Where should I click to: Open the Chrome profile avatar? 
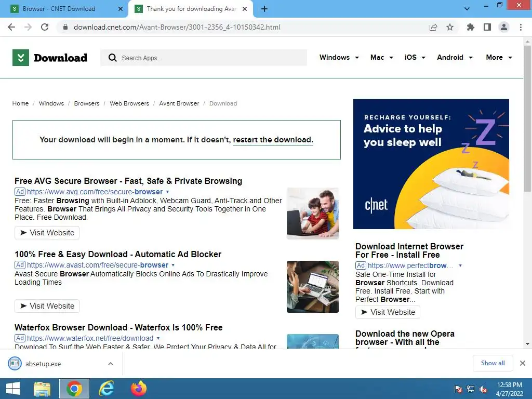point(504,27)
